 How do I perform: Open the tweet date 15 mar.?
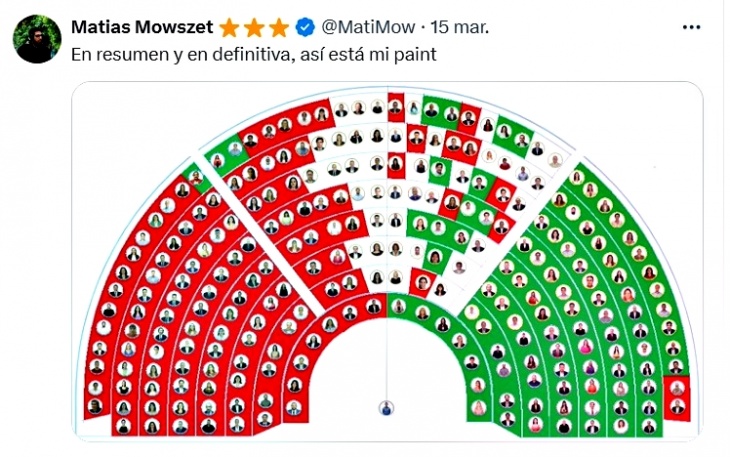click(x=459, y=27)
